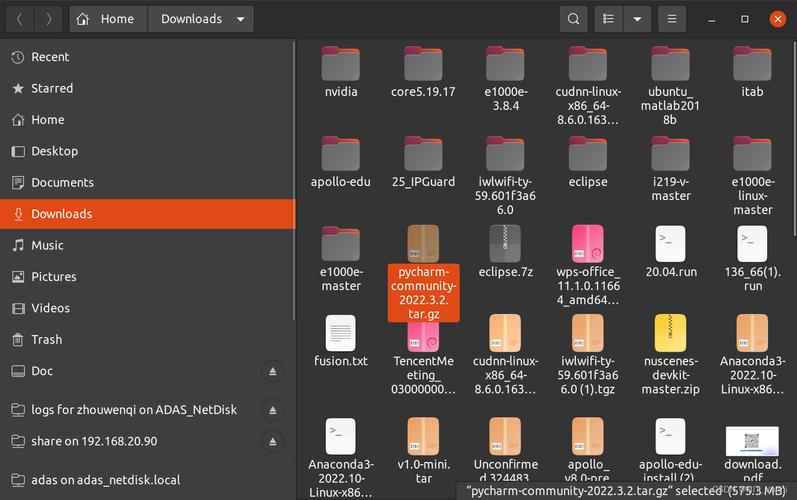Image resolution: width=797 pixels, height=500 pixels.
Task: Go back with the back arrow
Action: click(x=19, y=19)
